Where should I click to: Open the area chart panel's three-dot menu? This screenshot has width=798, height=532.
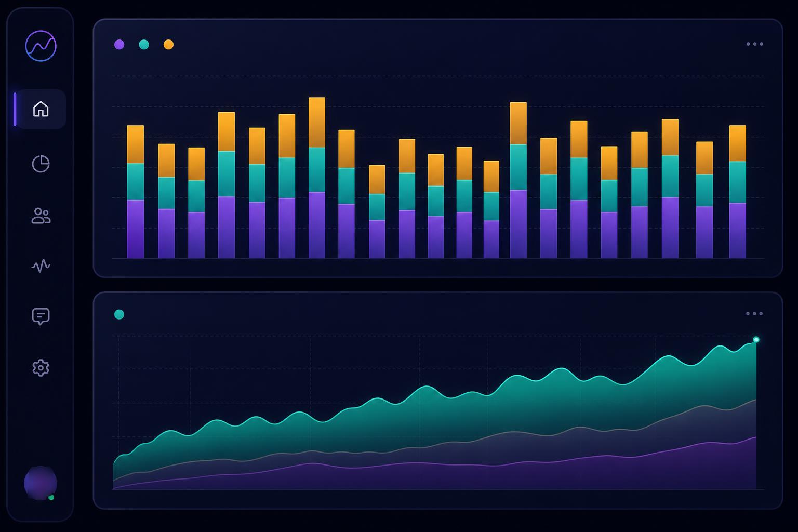pyautogui.click(x=754, y=314)
